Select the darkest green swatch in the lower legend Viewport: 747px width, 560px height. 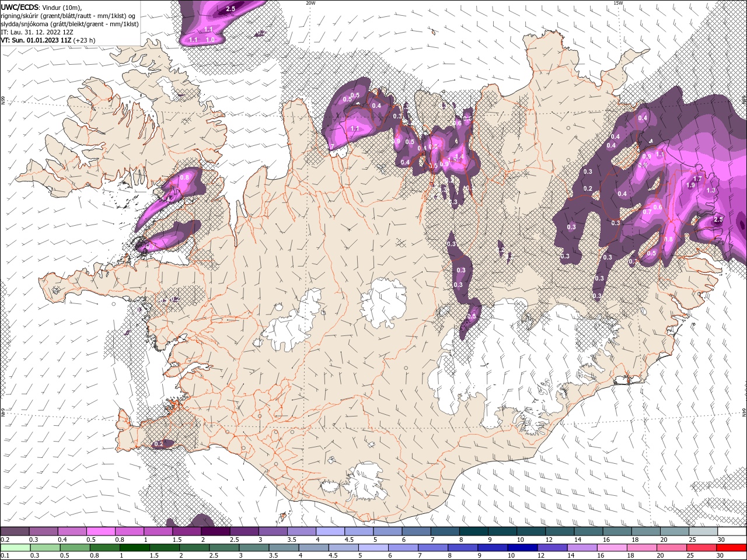pos(135,548)
